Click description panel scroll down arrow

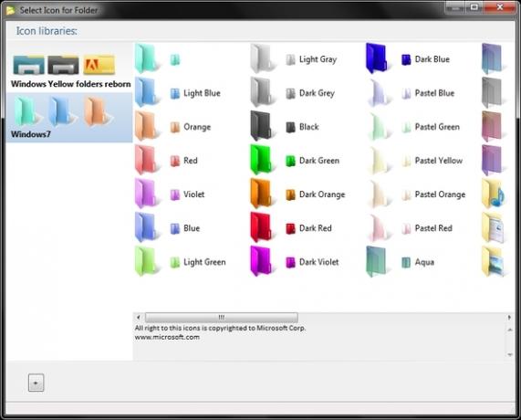[509, 354]
